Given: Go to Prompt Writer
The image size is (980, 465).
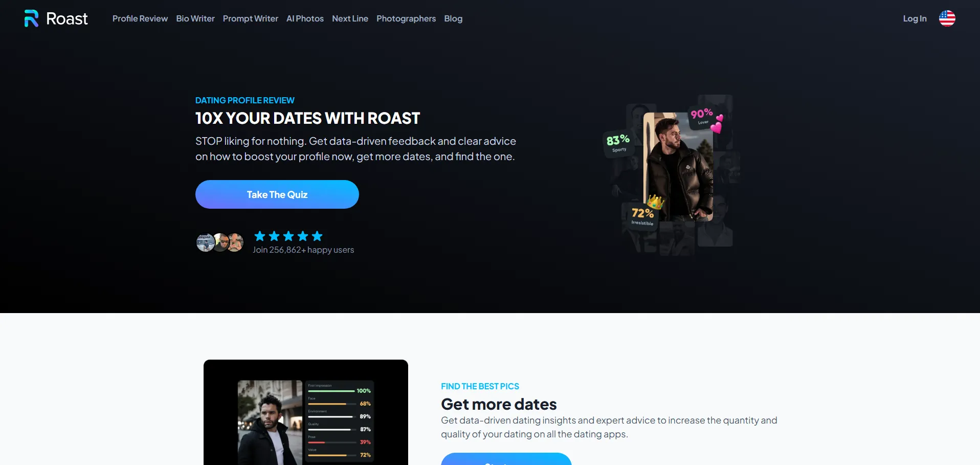Looking at the screenshot, I should 251,18.
